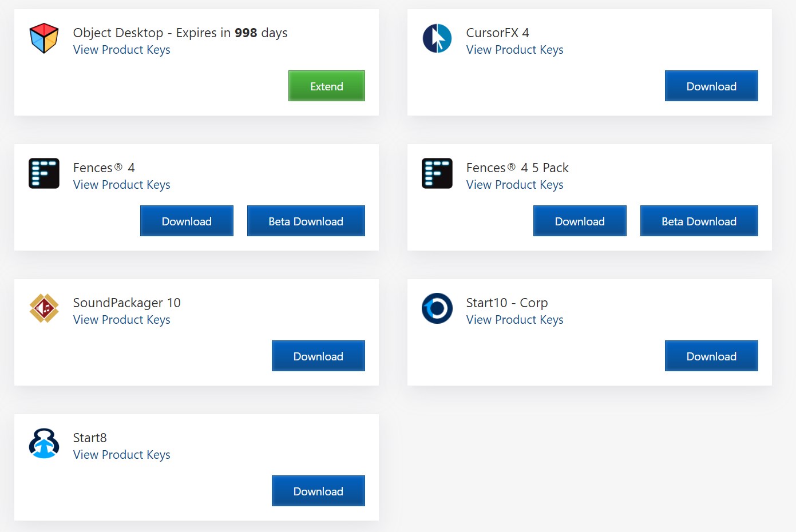Click the Fences 4 product icon
The width and height of the screenshot is (796, 532).
pos(44,173)
